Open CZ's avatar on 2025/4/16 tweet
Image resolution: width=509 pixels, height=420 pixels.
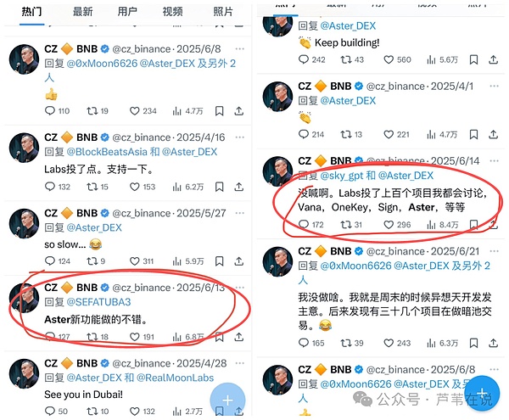tap(24, 148)
